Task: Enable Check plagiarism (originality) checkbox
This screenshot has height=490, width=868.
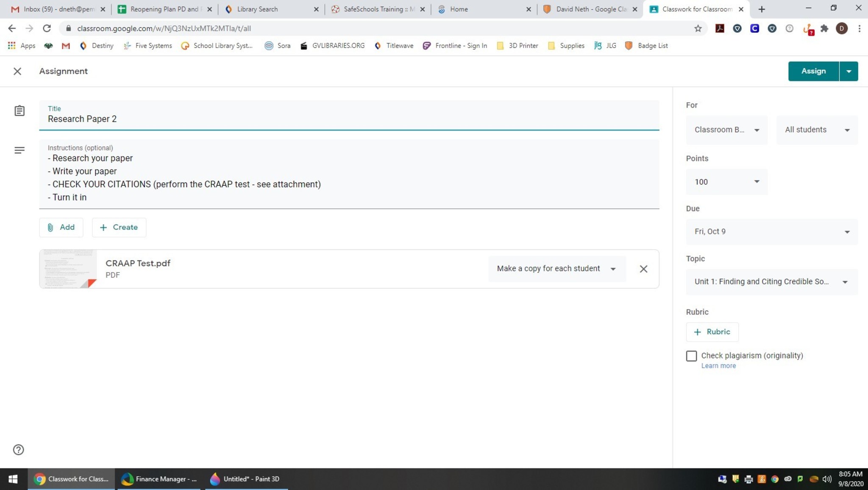Action: [x=691, y=356]
